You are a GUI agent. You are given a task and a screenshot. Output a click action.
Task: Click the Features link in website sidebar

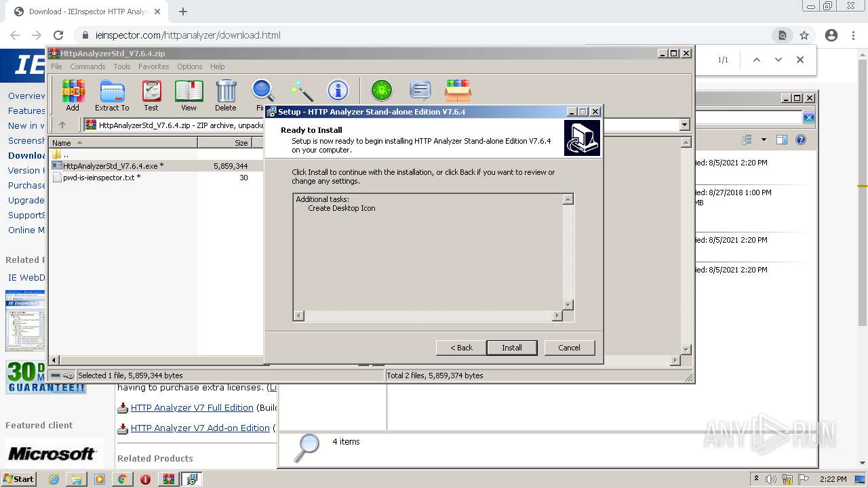(x=26, y=110)
